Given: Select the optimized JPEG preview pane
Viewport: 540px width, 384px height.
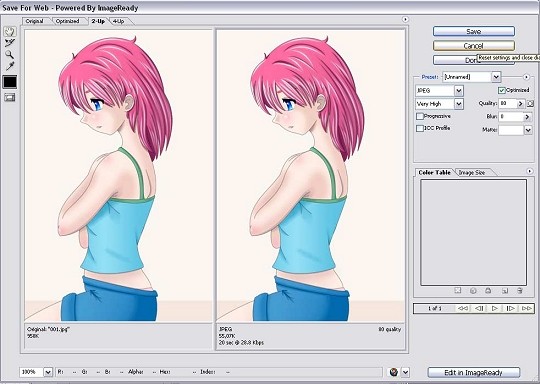Looking at the screenshot, I should (x=311, y=176).
